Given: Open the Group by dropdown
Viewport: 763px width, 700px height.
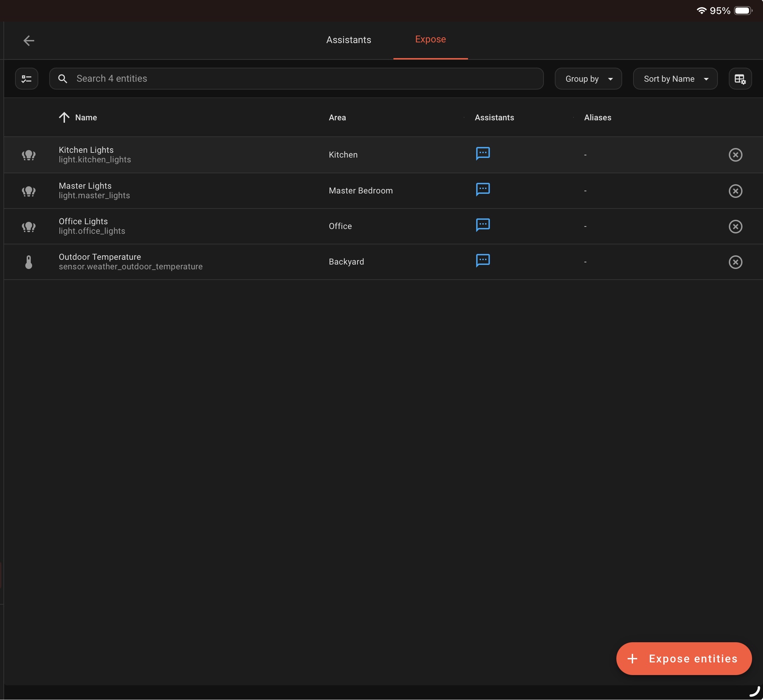Looking at the screenshot, I should [x=588, y=79].
